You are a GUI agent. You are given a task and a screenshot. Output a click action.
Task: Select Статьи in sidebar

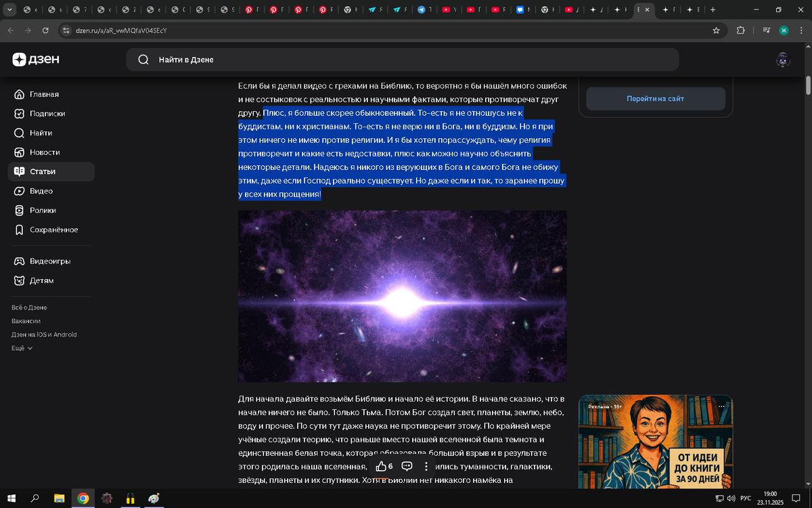point(51,171)
